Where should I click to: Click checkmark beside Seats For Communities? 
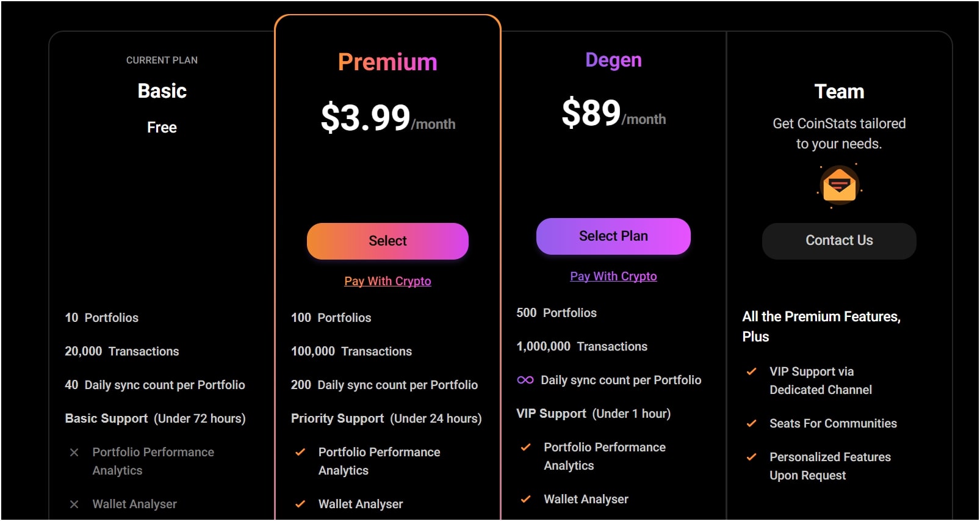pos(752,424)
